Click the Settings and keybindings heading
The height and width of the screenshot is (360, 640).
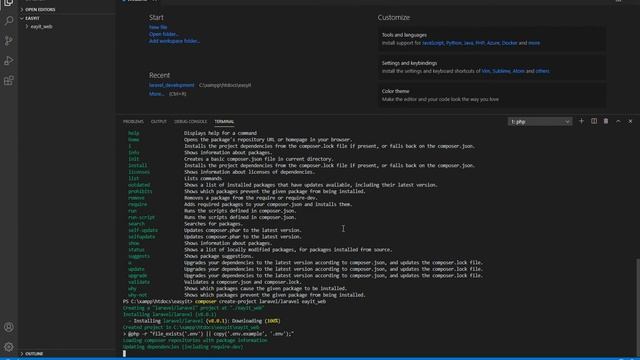409,63
